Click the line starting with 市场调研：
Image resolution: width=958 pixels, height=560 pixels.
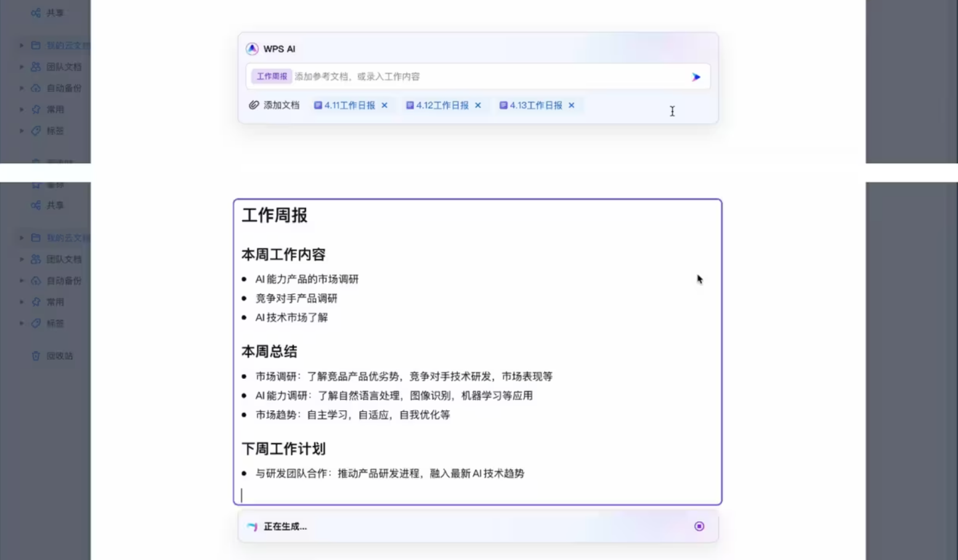click(x=404, y=376)
